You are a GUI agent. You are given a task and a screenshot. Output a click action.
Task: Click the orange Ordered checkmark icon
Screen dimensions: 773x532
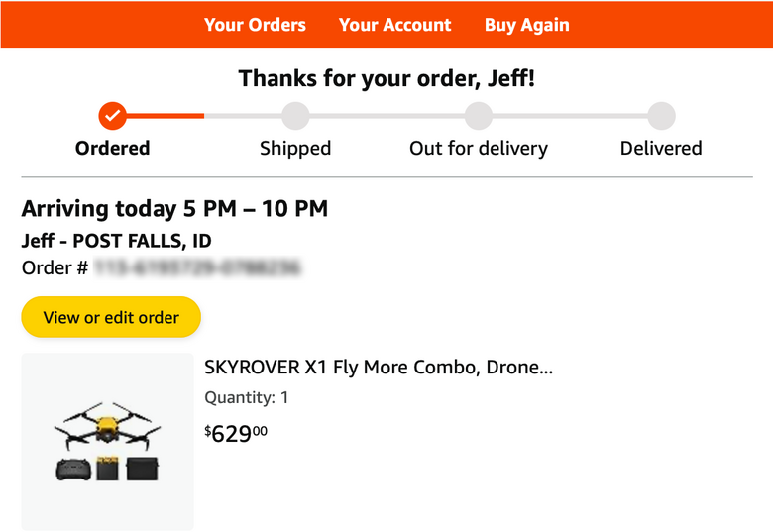(113, 116)
